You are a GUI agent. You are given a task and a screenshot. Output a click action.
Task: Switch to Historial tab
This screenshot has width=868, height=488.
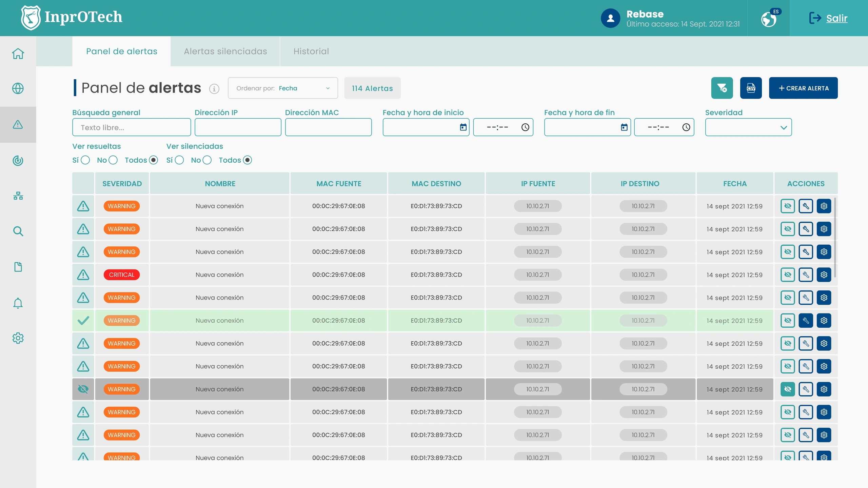click(311, 51)
